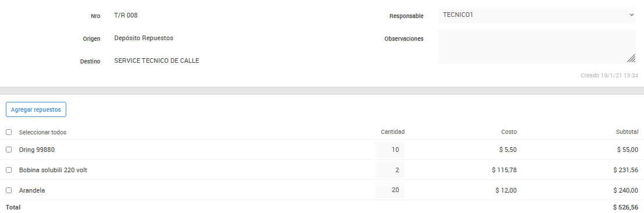Select the Oring 99880 checkbox
Viewport: 644px width, 213px height.
tap(9, 150)
